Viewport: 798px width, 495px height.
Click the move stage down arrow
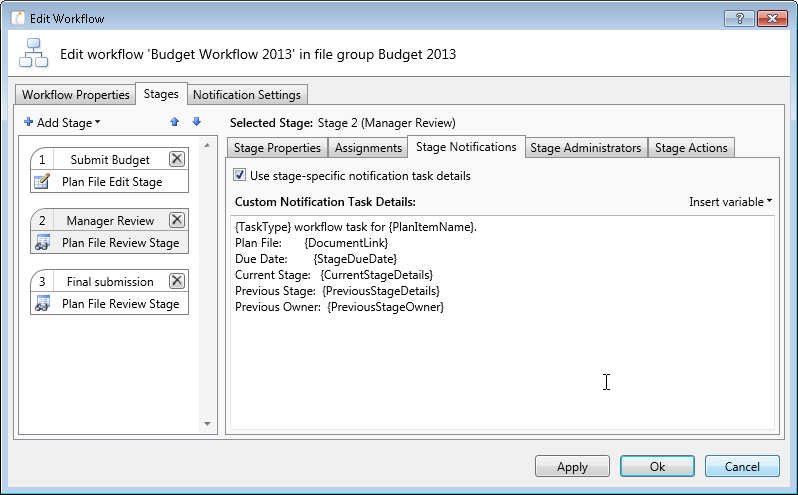coord(197,122)
